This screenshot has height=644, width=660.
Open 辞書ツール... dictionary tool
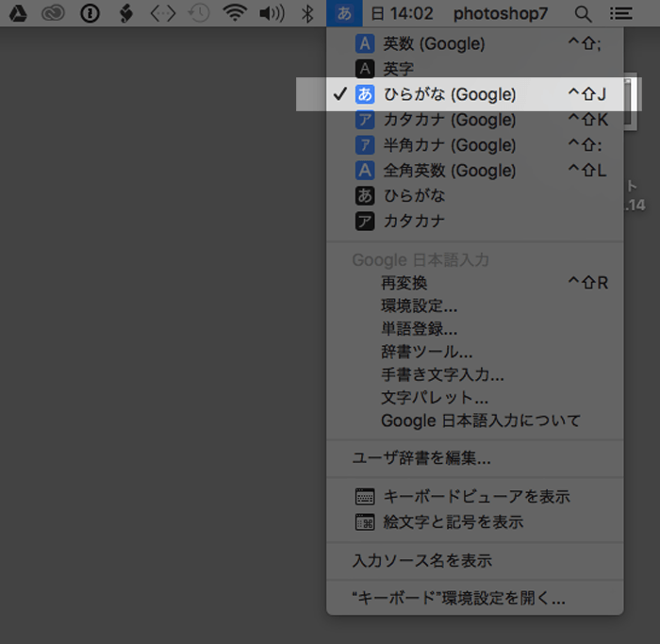(475, 352)
